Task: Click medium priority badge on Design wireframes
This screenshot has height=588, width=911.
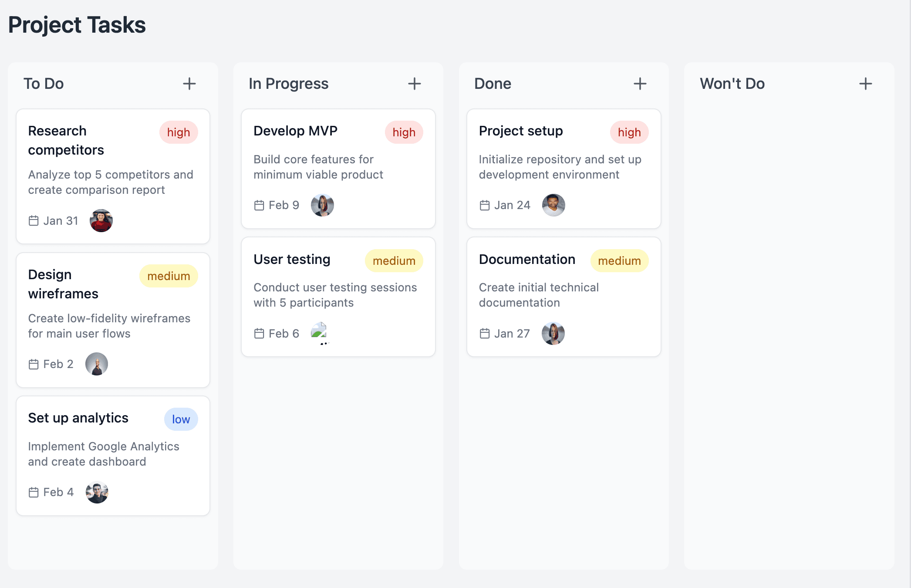Action: [x=169, y=276]
